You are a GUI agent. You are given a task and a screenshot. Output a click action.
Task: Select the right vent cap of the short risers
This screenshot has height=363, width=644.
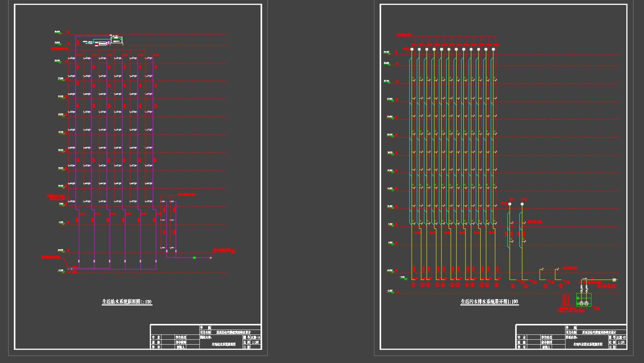click(x=522, y=204)
